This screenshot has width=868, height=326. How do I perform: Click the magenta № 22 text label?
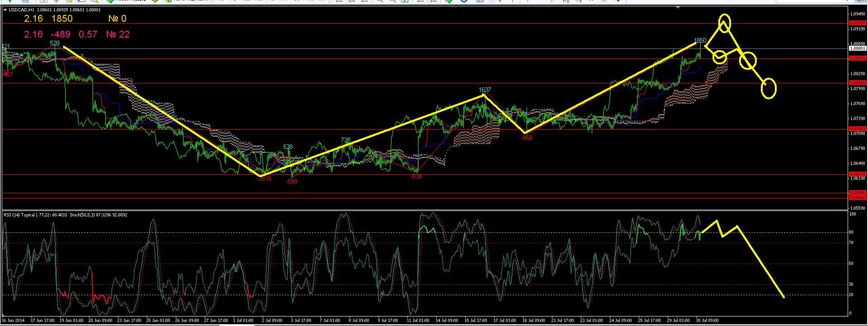click(x=118, y=34)
